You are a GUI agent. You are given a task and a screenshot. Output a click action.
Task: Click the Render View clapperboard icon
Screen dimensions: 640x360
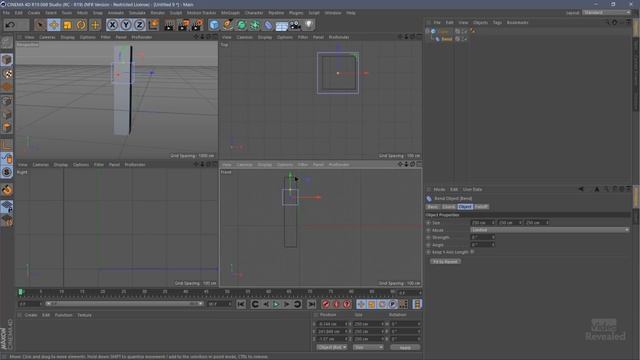(169, 25)
